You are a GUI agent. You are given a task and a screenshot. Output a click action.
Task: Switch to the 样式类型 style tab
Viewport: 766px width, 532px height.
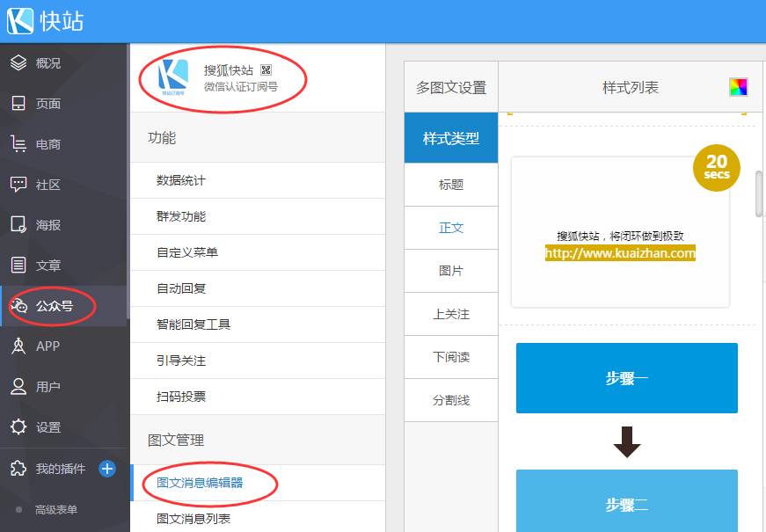450,138
